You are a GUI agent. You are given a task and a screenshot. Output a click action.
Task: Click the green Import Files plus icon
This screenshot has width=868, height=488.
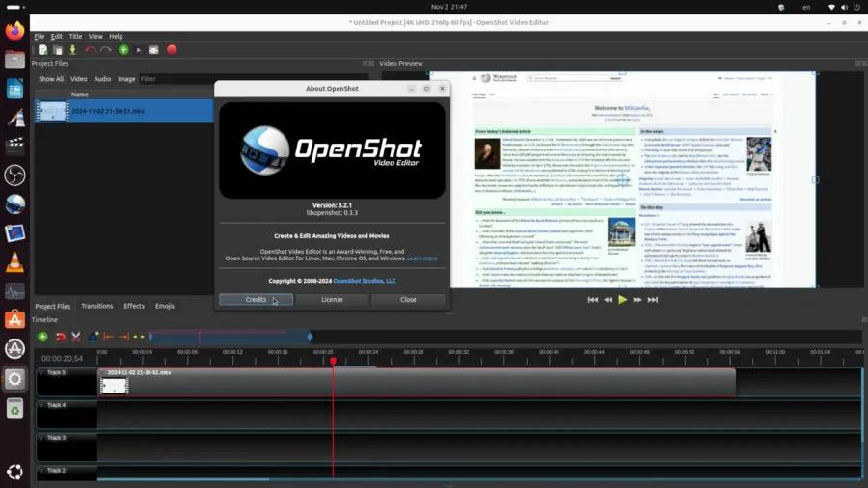click(x=123, y=50)
